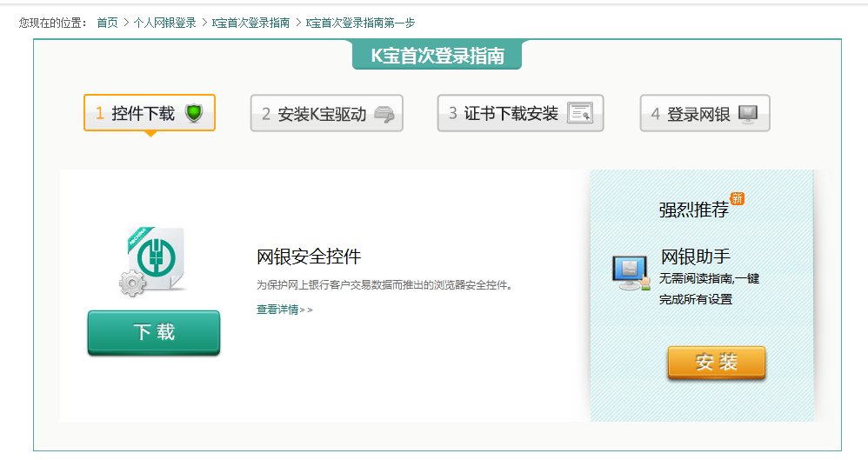
Task: Click the green shield icon on step 1
Action: [x=194, y=113]
